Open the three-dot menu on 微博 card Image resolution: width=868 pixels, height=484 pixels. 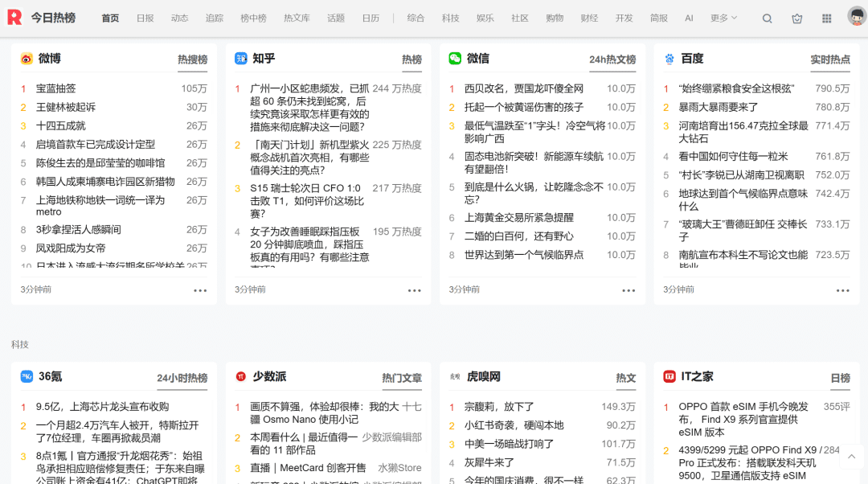pyautogui.click(x=200, y=290)
